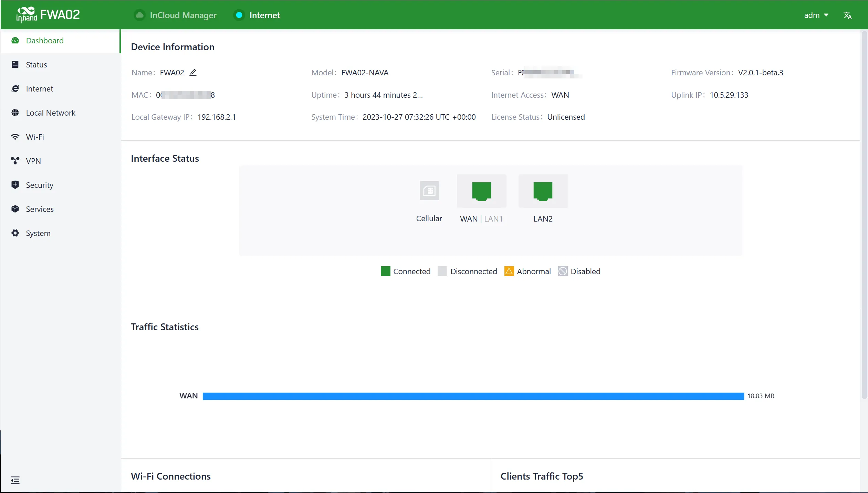
Task: Open Dashboard in the sidebar
Action: 60,41
